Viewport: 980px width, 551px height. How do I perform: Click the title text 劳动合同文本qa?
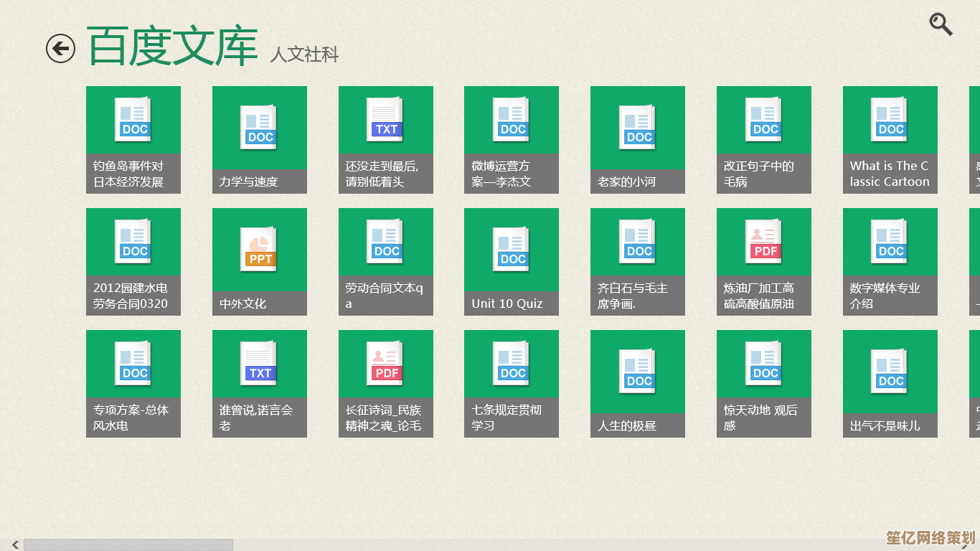384,296
